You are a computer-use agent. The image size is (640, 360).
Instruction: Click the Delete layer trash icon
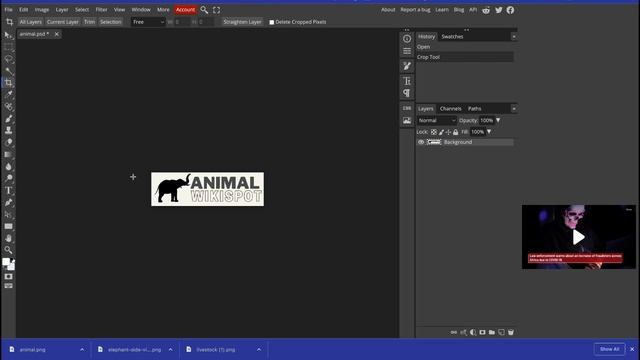511,332
